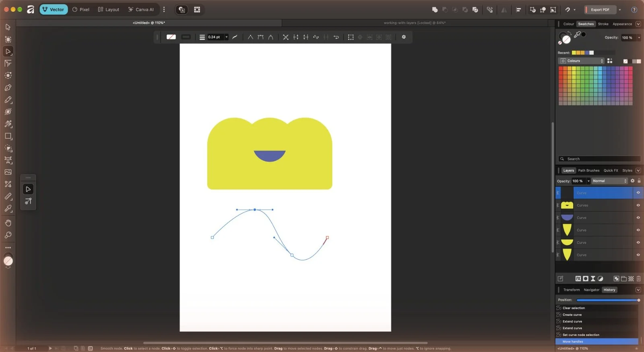The height and width of the screenshot is (352, 644).
Task: Hide the Curves layer via eye icon
Action: click(638, 205)
